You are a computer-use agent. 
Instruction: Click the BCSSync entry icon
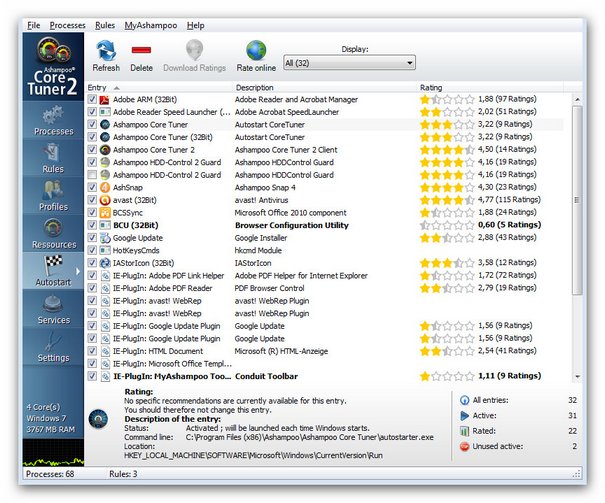105,213
